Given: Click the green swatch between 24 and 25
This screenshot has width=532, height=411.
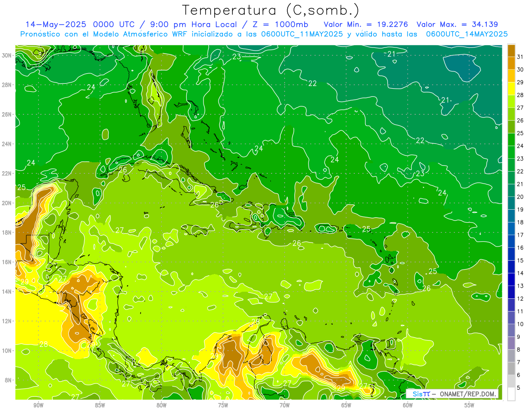Looking at the screenshot, I should point(511,139).
